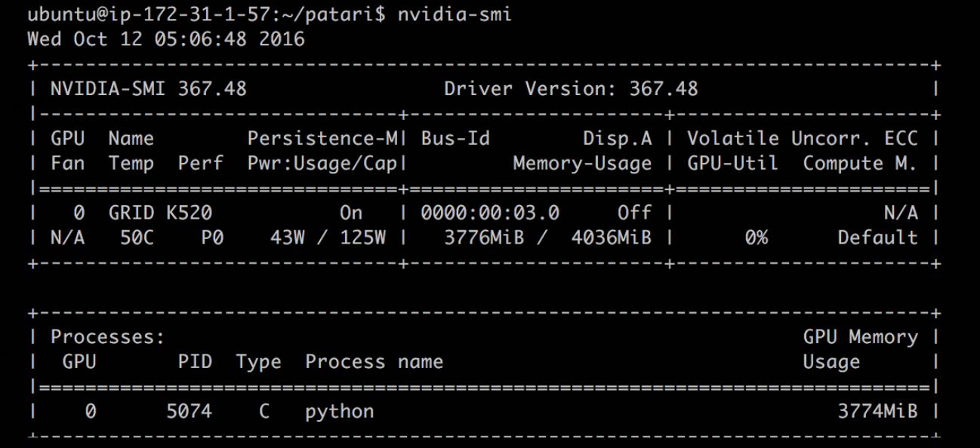Click the 4036MiB total memory value
This screenshot has width=980, height=448.
pos(611,238)
